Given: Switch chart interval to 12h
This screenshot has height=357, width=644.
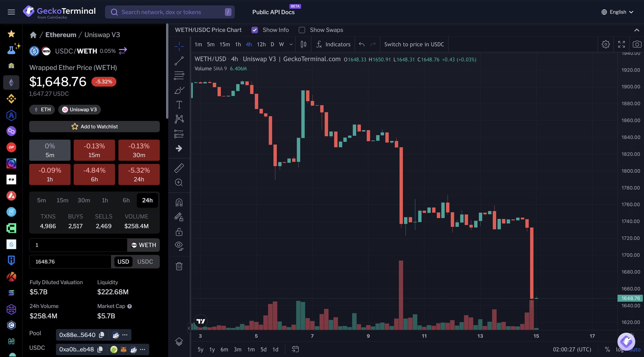Looking at the screenshot, I should (x=261, y=44).
